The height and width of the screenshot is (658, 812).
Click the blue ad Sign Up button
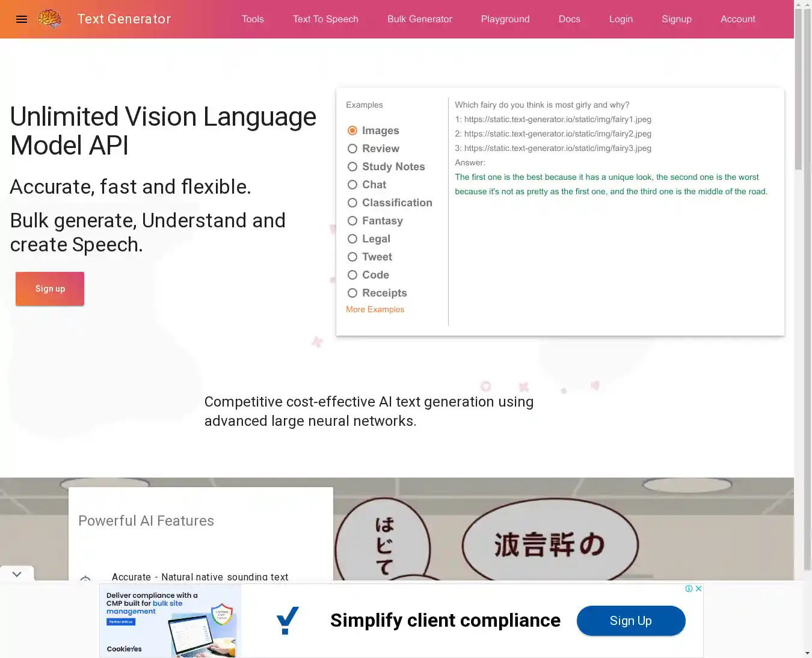(630, 621)
